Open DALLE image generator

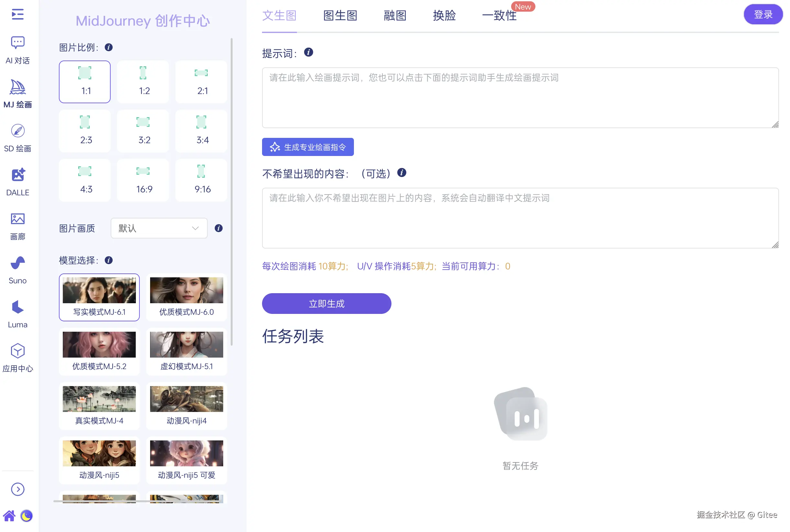pyautogui.click(x=17, y=182)
